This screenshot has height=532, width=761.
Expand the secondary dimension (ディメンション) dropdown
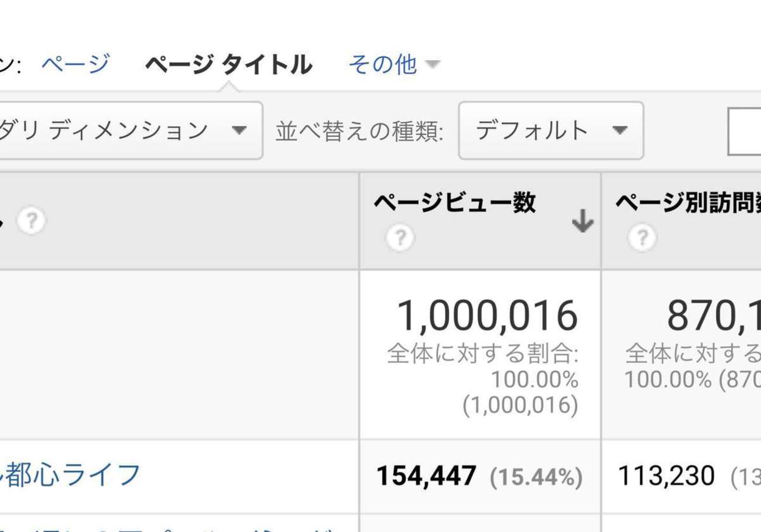(x=130, y=131)
